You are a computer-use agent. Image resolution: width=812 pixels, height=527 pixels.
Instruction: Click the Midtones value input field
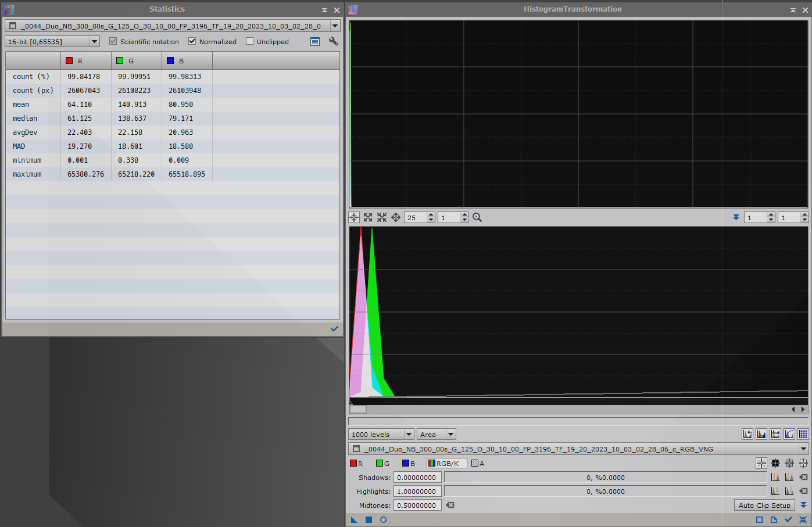pyautogui.click(x=417, y=505)
